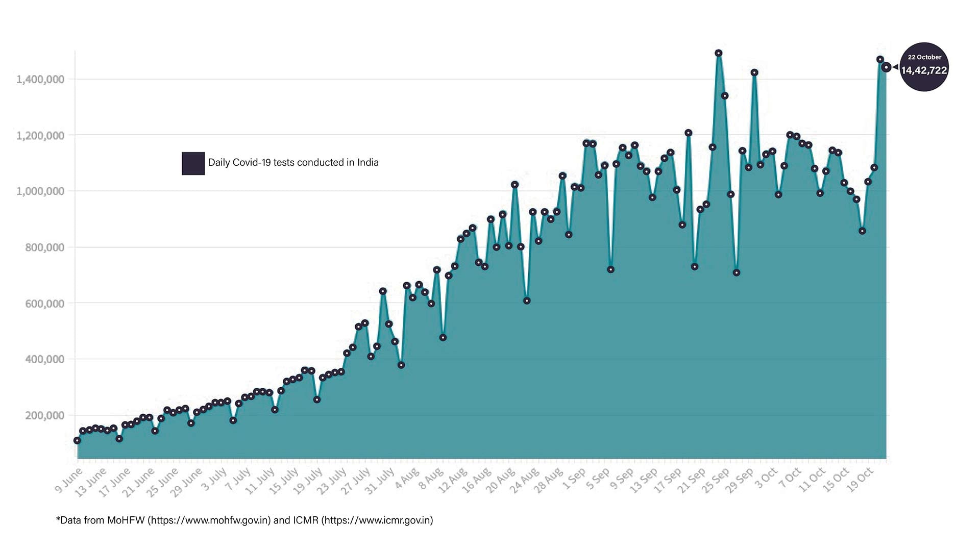Screen dimensions: 980x551
Task: Click the 29 Sep x-axis label
Action: tap(740, 481)
